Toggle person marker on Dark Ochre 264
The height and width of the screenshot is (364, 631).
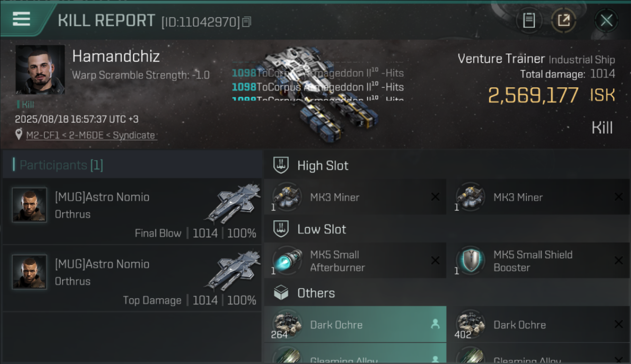[435, 324]
